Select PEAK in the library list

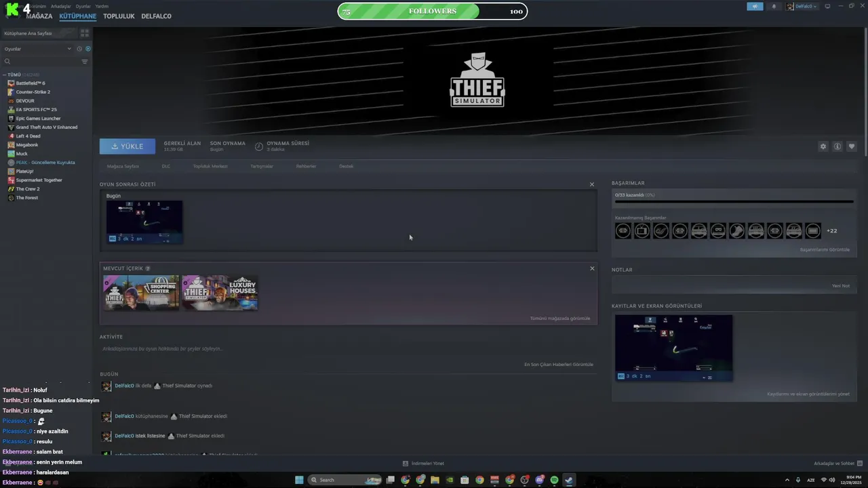click(x=46, y=163)
